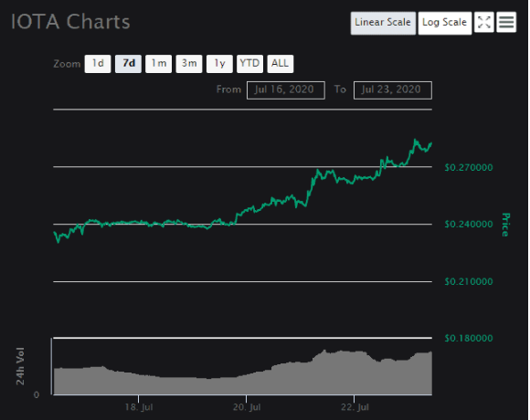Click the 20. Jul date label
This screenshot has height=420, width=530.
pyautogui.click(x=247, y=407)
